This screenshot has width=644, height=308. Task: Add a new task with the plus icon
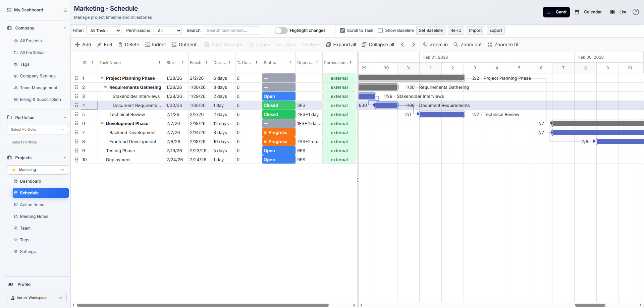point(83,44)
